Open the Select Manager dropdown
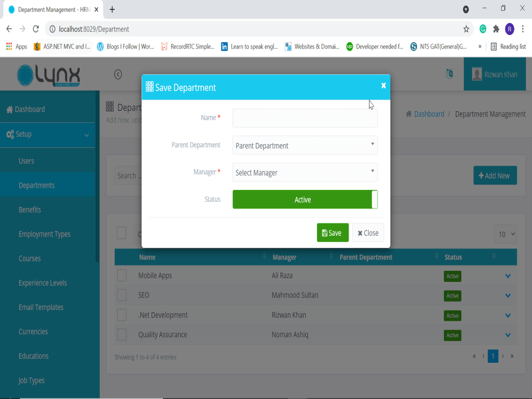The image size is (532, 399). pyautogui.click(x=305, y=172)
